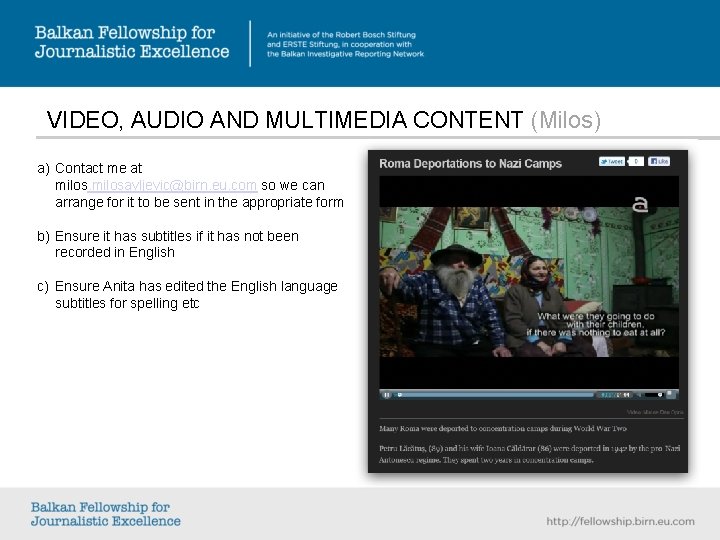
Task: Adjust the video volume slider
Action: pyautogui.click(x=654, y=395)
